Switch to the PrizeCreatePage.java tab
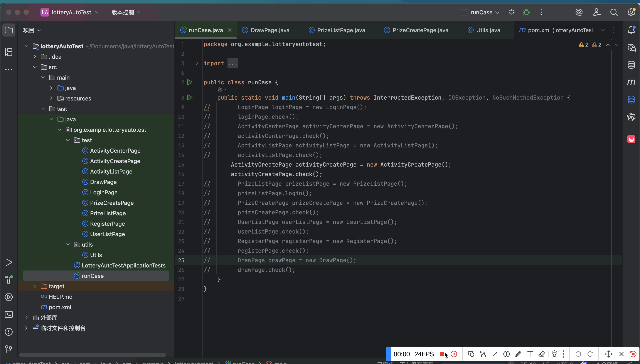Image resolution: width=640 pixels, height=364 pixels. 416,30
